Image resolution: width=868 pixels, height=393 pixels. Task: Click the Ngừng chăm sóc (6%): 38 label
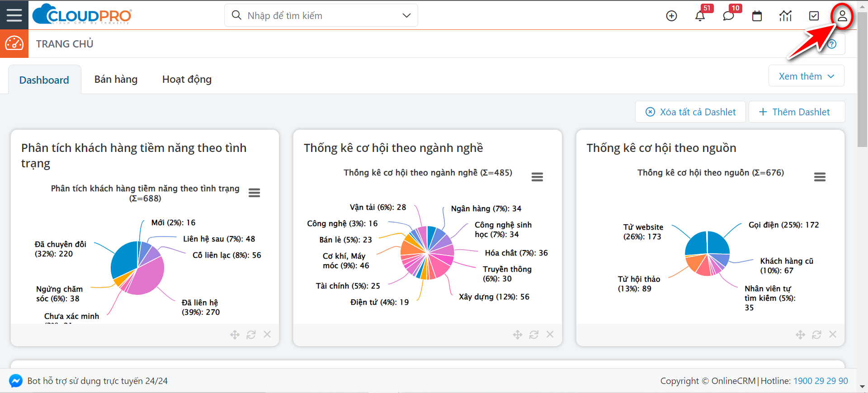coord(59,294)
